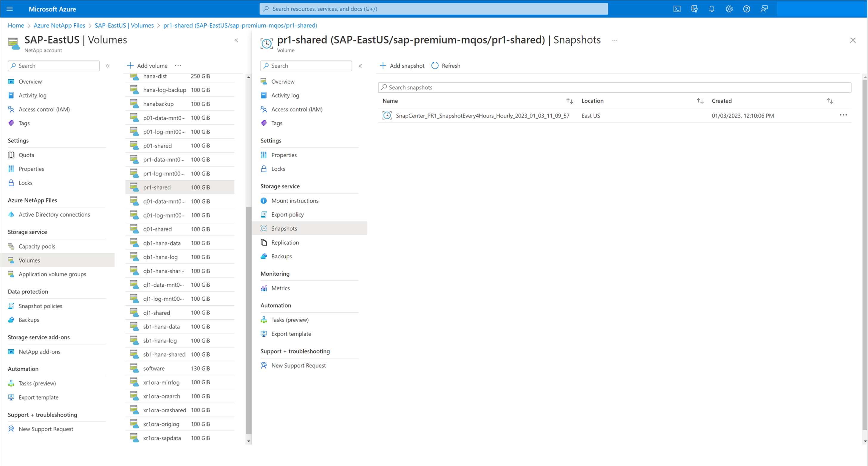Sort snapshots by the Created column

(x=830, y=101)
